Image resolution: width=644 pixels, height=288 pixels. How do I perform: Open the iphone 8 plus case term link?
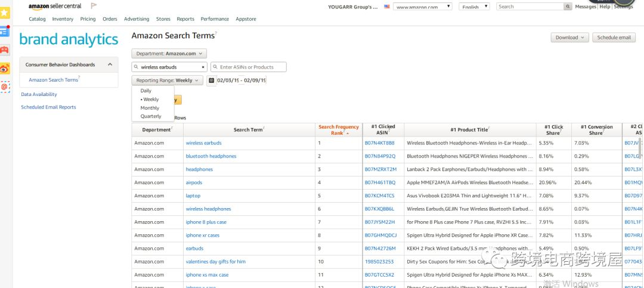click(206, 222)
